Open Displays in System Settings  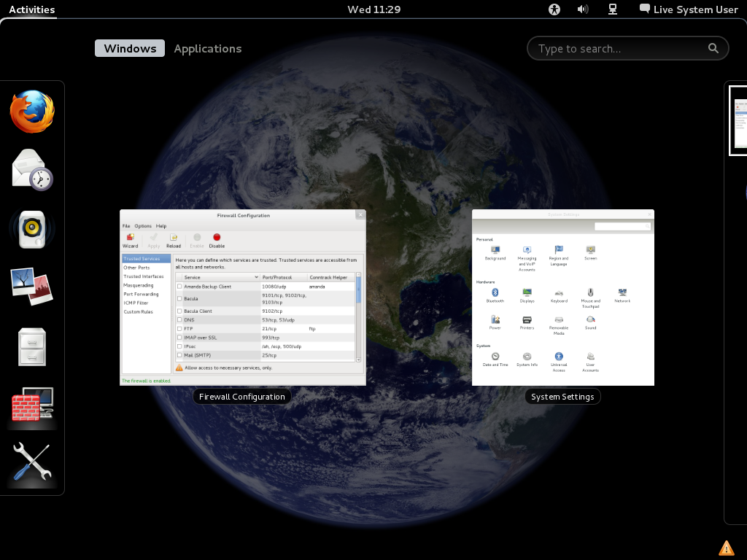(527, 296)
